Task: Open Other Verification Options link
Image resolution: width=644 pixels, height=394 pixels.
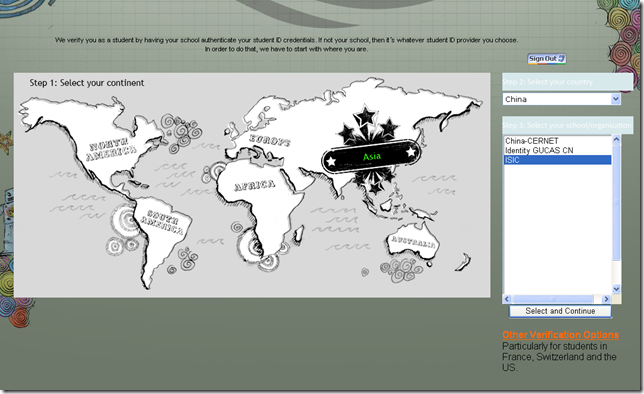Action: pos(561,335)
